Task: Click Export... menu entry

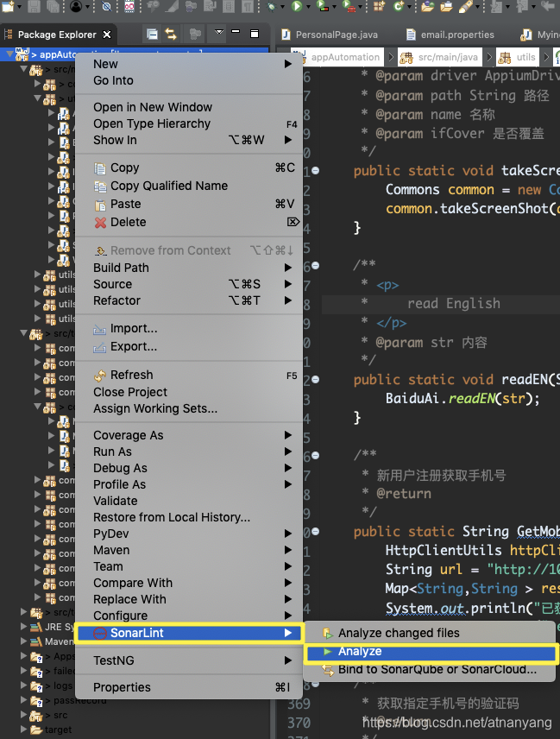Action: pyautogui.click(x=189, y=346)
